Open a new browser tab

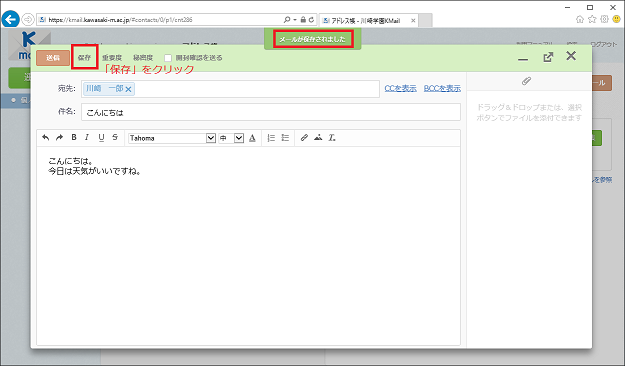coord(426,20)
